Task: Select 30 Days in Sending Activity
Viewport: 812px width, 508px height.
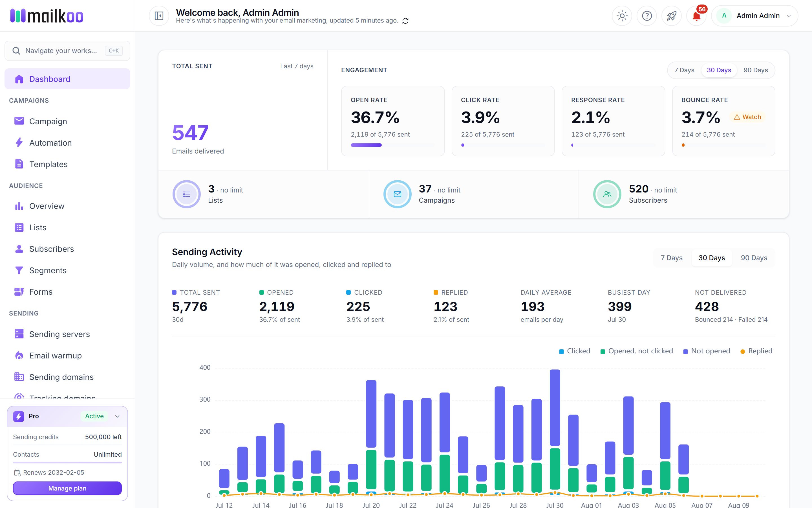Action: tap(711, 258)
